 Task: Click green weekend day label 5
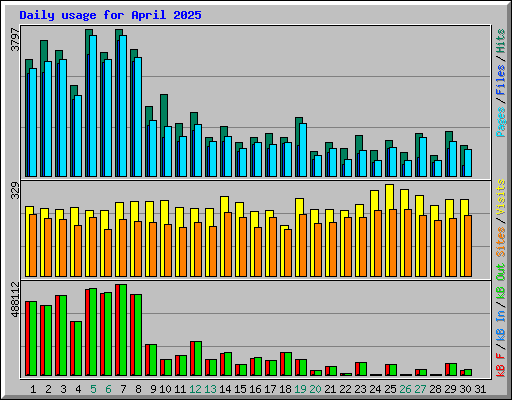click(93, 389)
